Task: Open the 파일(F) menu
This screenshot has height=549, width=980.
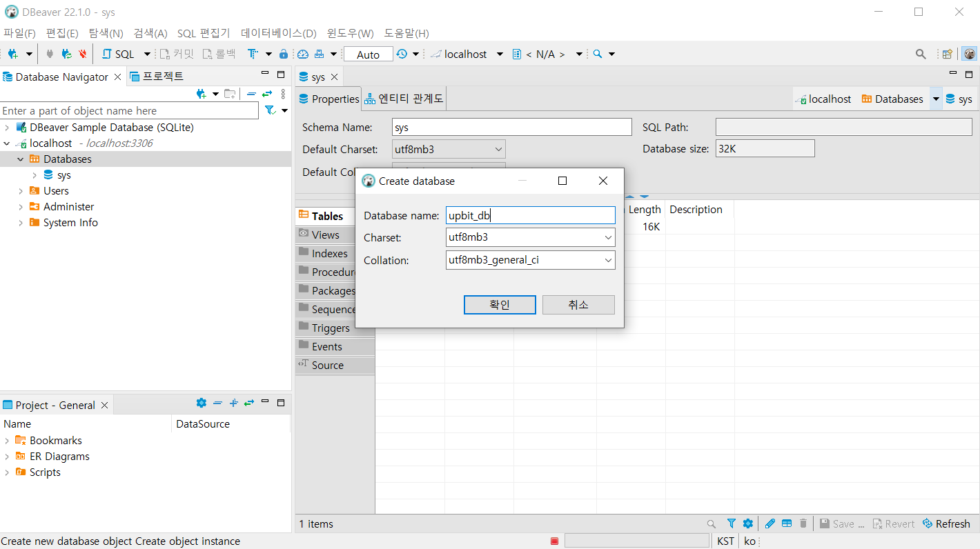Action: coord(19,33)
